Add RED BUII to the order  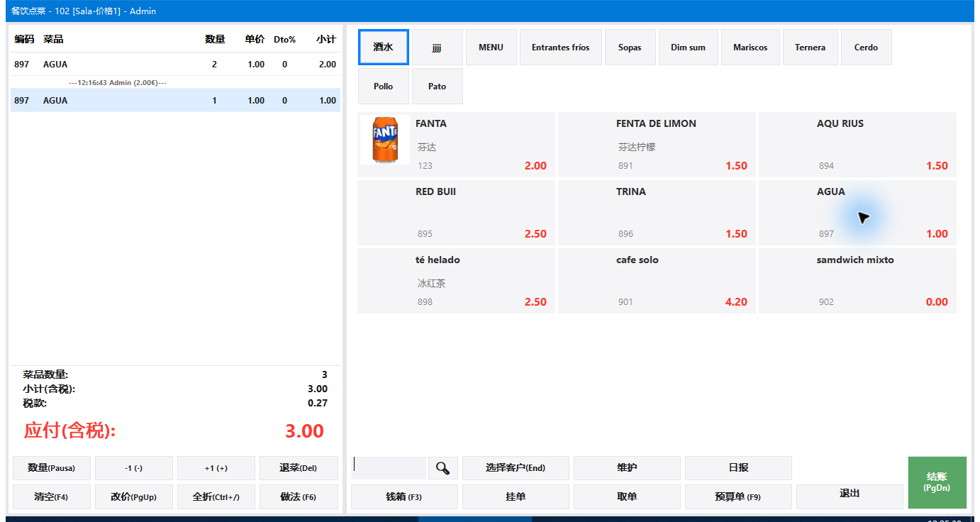coord(456,213)
